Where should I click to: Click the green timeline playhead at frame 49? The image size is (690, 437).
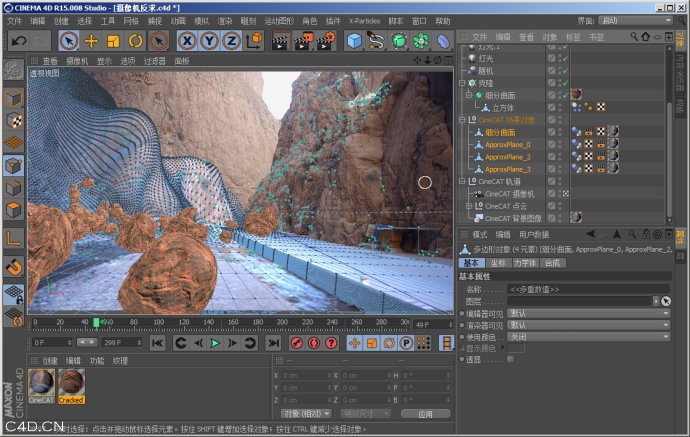pyautogui.click(x=96, y=323)
